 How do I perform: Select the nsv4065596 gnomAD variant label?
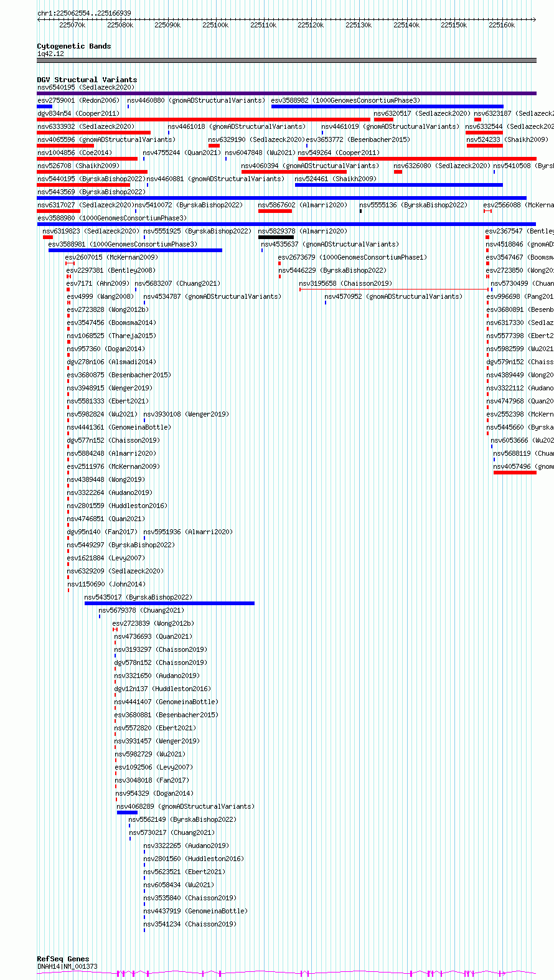pyautogui.click(x=106, y=139)
